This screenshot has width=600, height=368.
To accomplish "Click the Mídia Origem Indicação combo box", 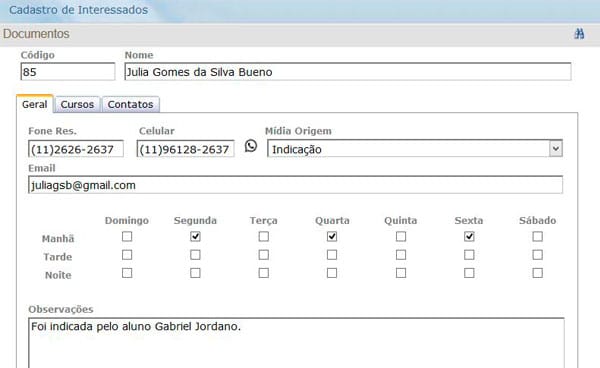I will click(x=415, y=148).
